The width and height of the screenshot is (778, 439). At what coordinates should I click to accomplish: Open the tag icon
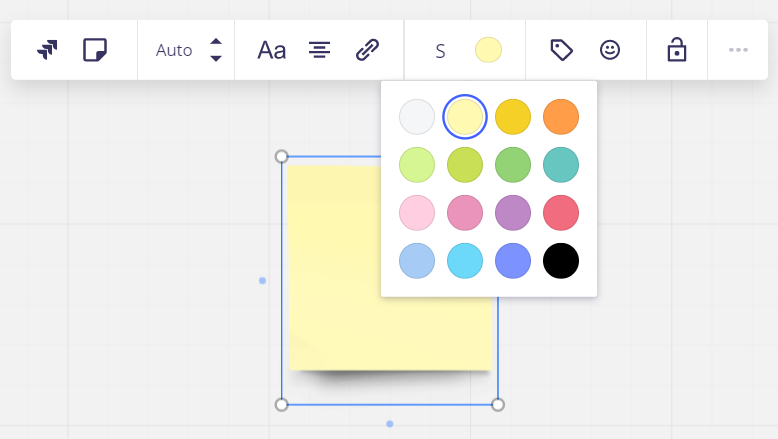(562, 49)
